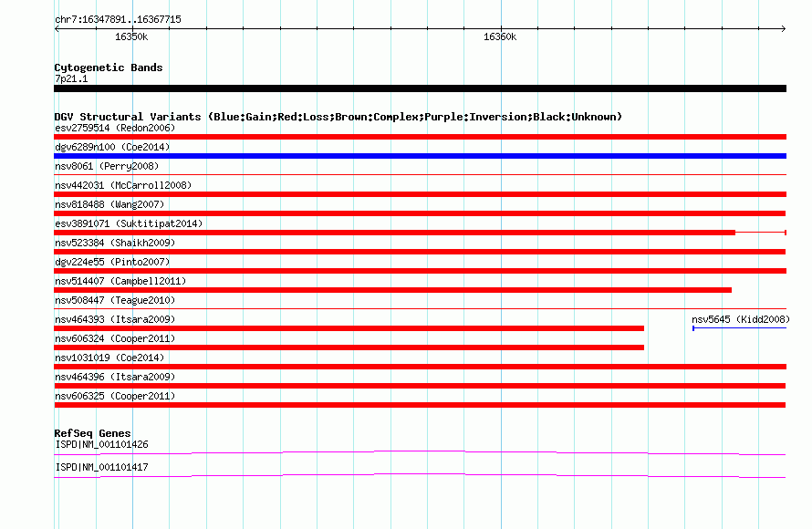Select the red bar under dgv224e55
Viewport: 812px width, 529px height.
point(420,271)
